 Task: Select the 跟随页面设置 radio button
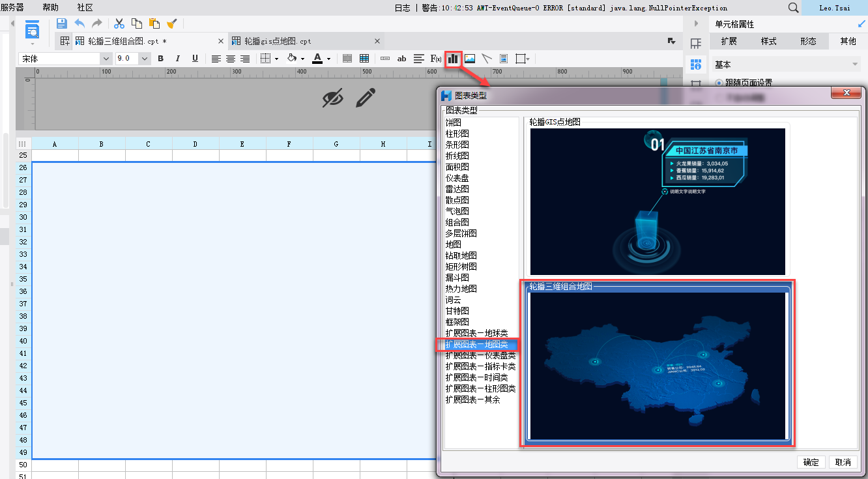(x=719, y=83)
